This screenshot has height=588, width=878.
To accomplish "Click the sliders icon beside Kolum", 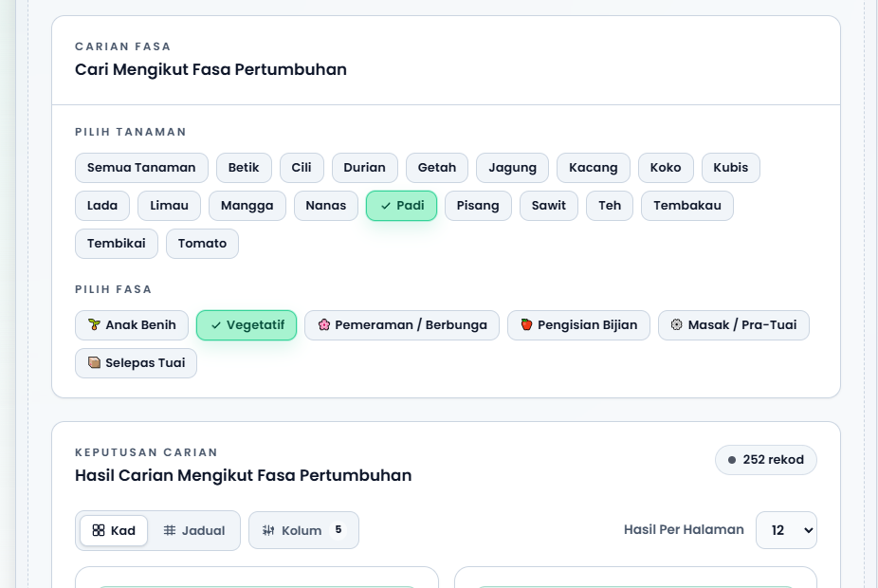I will point(268,530).
